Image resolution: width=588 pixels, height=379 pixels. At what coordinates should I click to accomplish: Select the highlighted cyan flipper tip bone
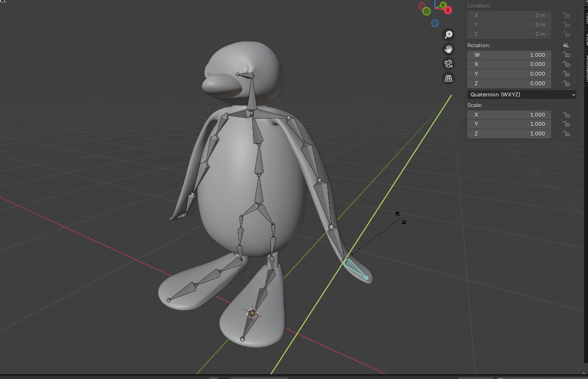[x=356, y=269]
